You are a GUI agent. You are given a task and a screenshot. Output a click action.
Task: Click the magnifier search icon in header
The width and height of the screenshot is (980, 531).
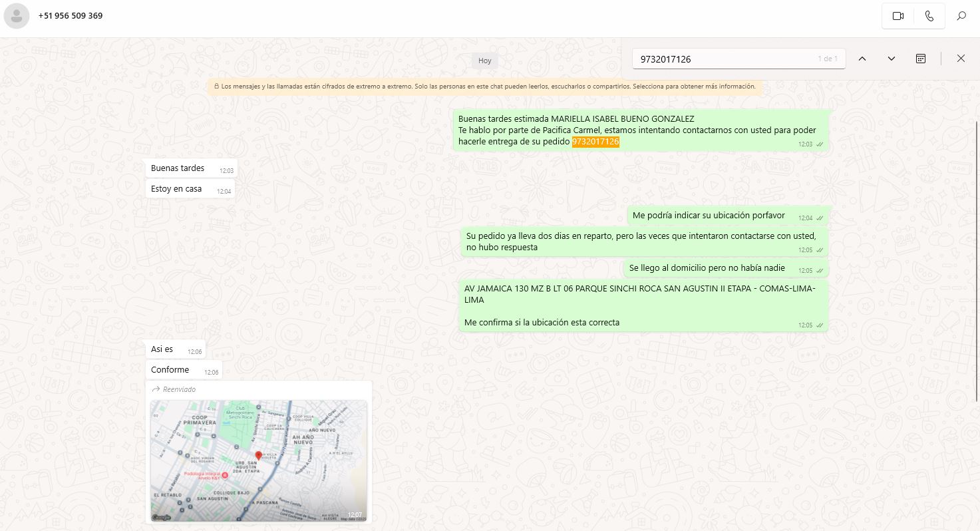961,16
